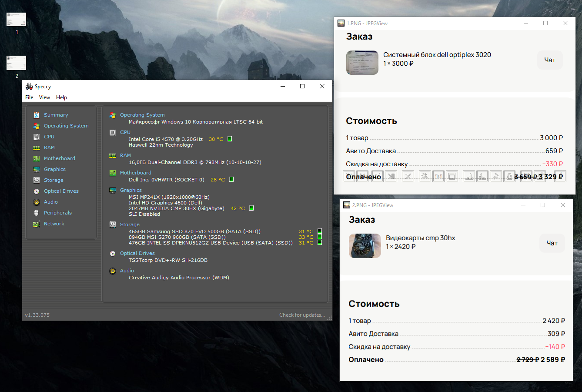Viewport: 582px width, 392px height.
Task: Open Network section in Speccy sidebar
Action: tap(54, 224)
